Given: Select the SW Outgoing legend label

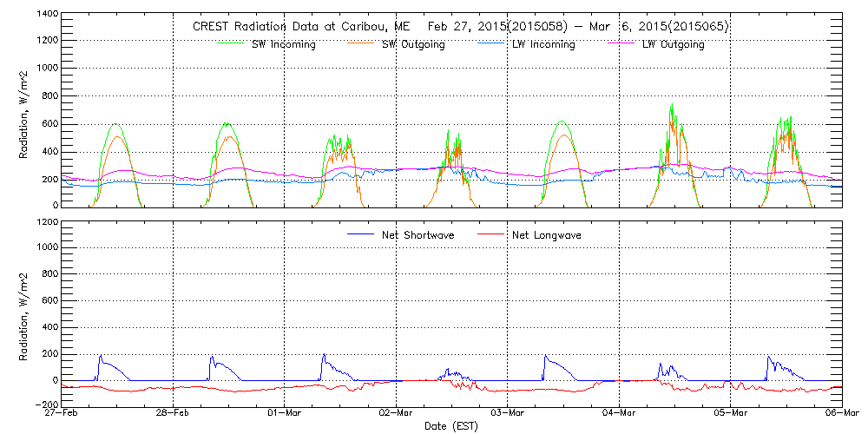Looking at the screenshot, I should (413, 45).
